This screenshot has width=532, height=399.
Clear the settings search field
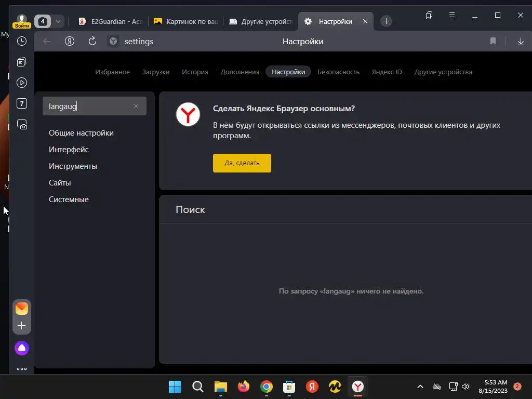pos(136,106)
